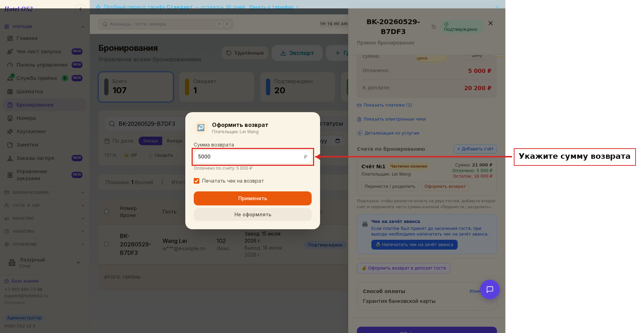Click the refund amount input field
Viewport: 644px width, 333px height.
click(253, 157)
